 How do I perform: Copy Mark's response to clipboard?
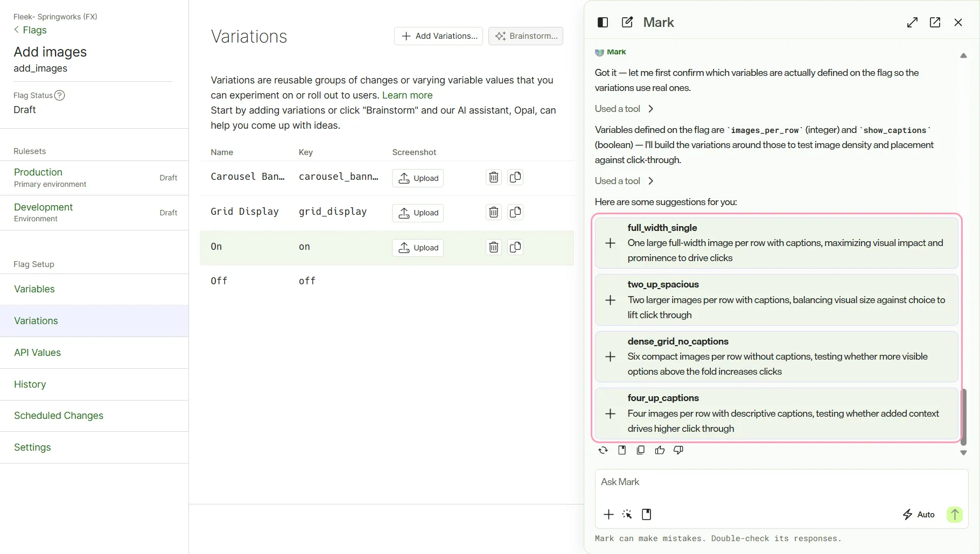(x=641, y=450)
